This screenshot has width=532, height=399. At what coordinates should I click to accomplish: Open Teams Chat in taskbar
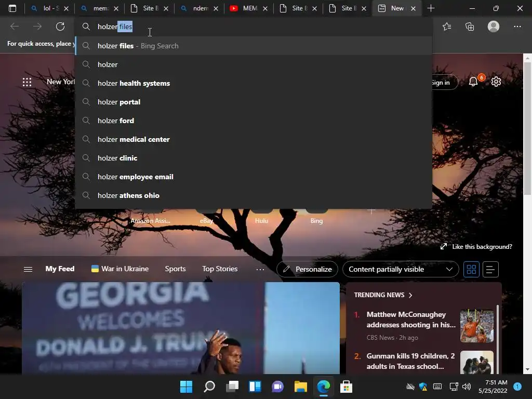[x=277, y=387]
